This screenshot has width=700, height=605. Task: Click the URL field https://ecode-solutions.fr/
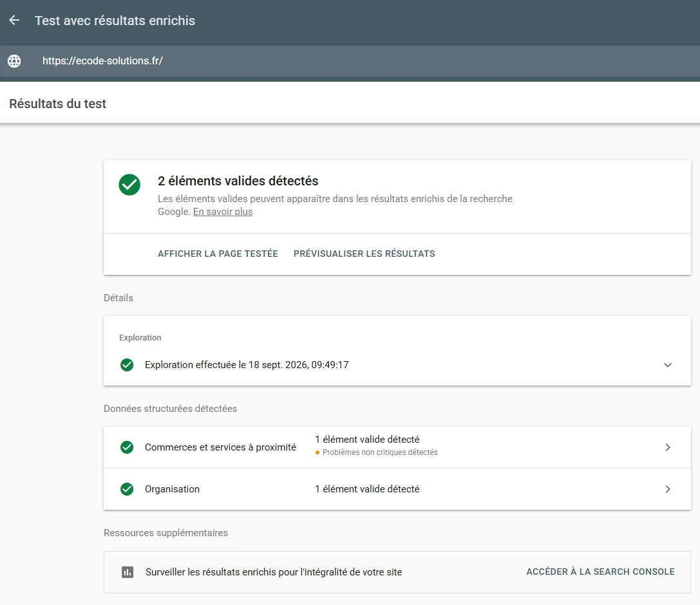click(102, 60)
